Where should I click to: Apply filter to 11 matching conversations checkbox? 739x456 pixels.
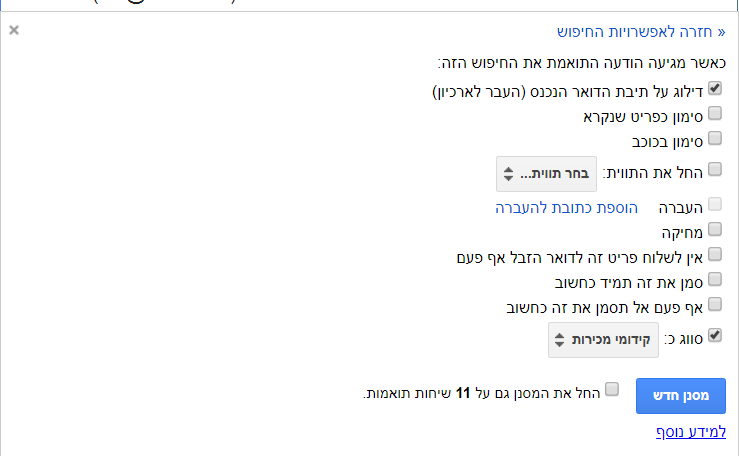click(612, 388)
